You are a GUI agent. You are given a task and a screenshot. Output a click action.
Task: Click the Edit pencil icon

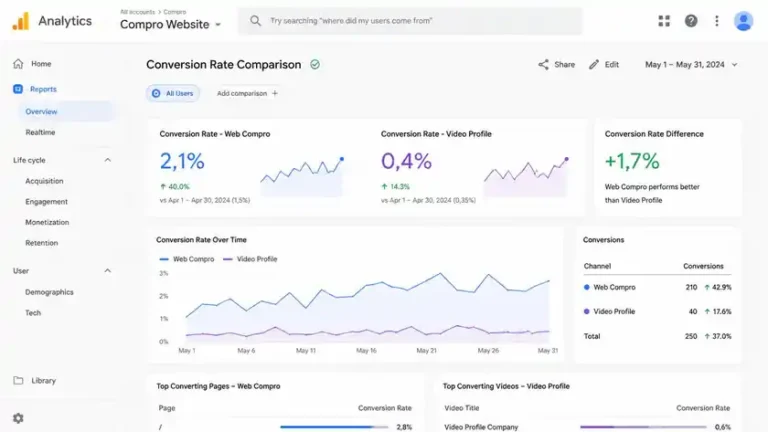(594, 65)
